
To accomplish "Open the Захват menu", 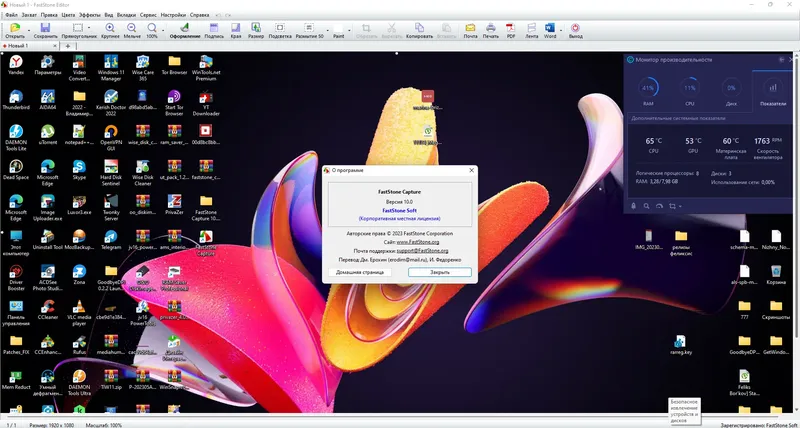I will click(x=29, y=15).
